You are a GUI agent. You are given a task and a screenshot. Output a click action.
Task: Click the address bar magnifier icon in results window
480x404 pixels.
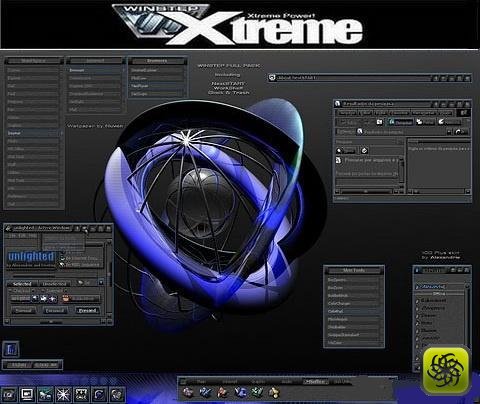(359, 132)
